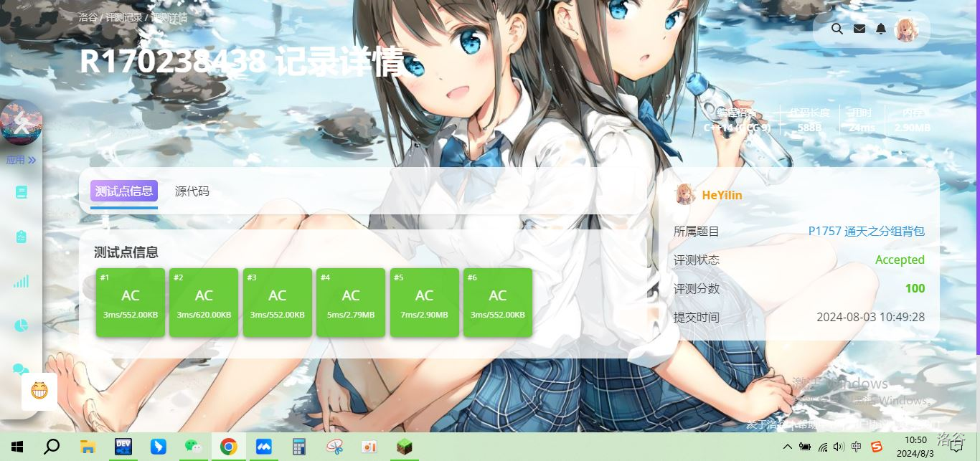Click the 评测记录 breadcrumb link
The image size is (980, 461).
tap(123, 17)
